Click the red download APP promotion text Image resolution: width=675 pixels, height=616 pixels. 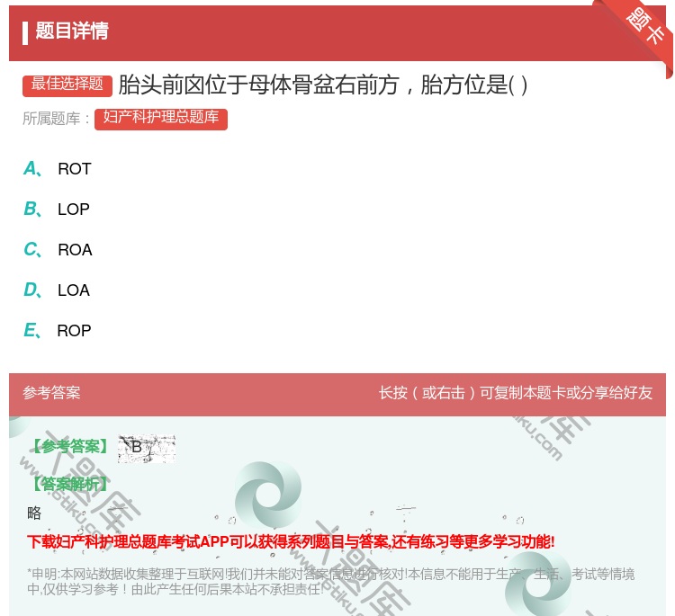point(291,541)
